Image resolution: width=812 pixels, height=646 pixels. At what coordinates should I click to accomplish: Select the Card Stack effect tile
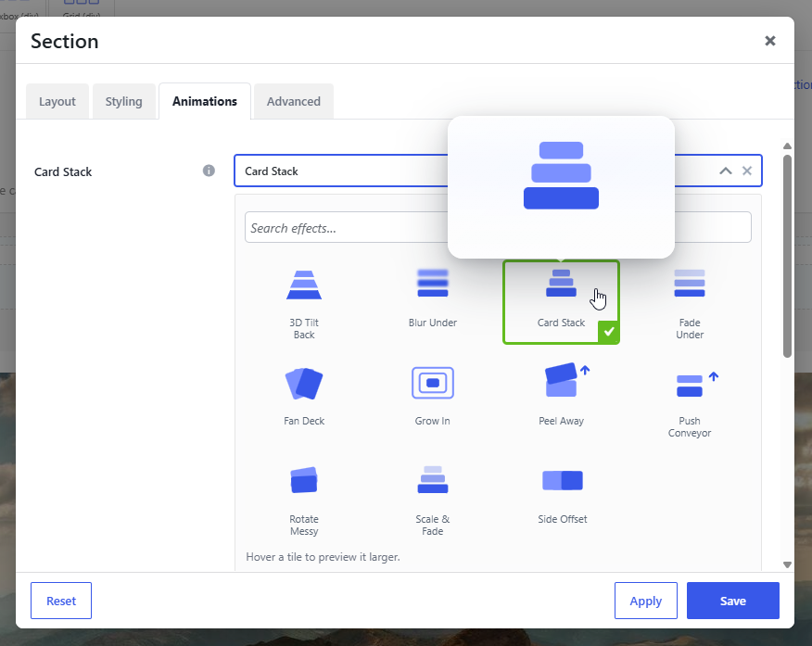coord(561,303)
